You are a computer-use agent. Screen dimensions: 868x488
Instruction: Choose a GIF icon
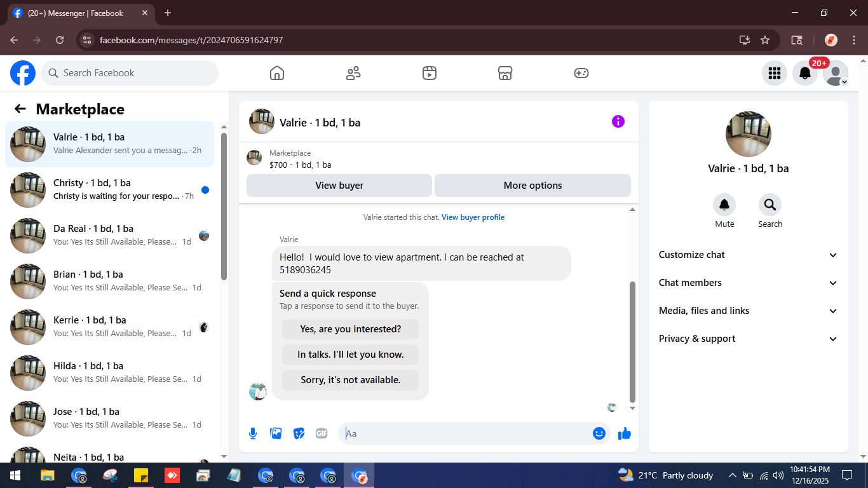click(322, 433)
